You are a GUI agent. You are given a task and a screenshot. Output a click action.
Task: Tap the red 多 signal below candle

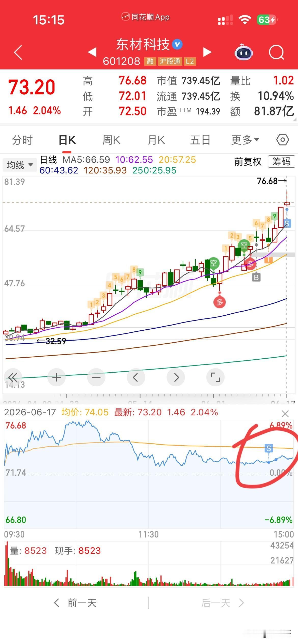(x=220, y=302)
